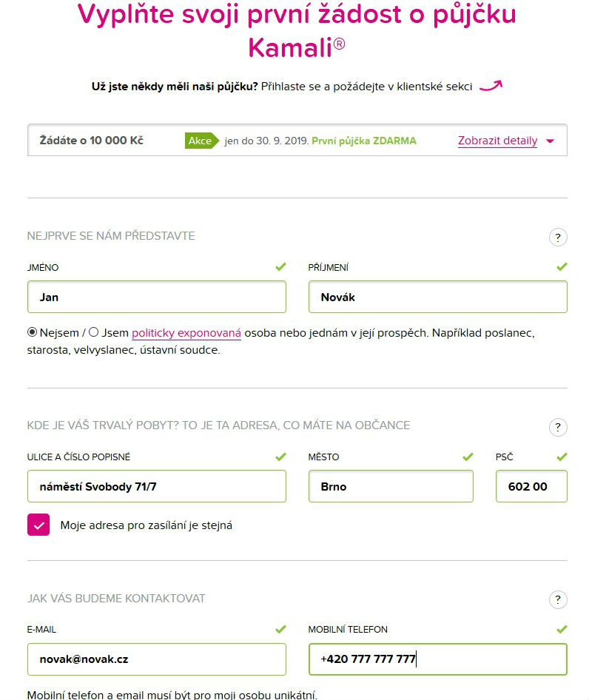Click the Město field containing Brno
589x700 pixels.
pos(391,486)
